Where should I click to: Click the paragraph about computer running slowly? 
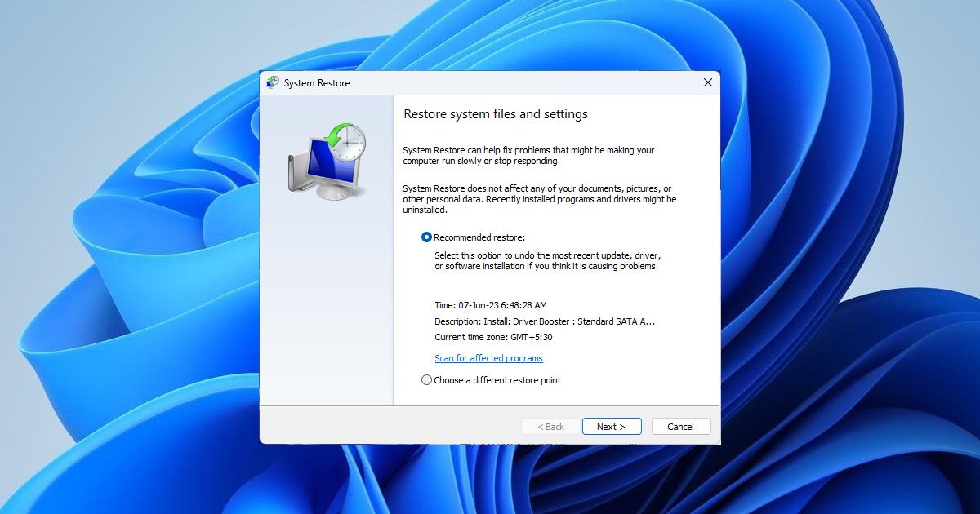click(528, 156)
